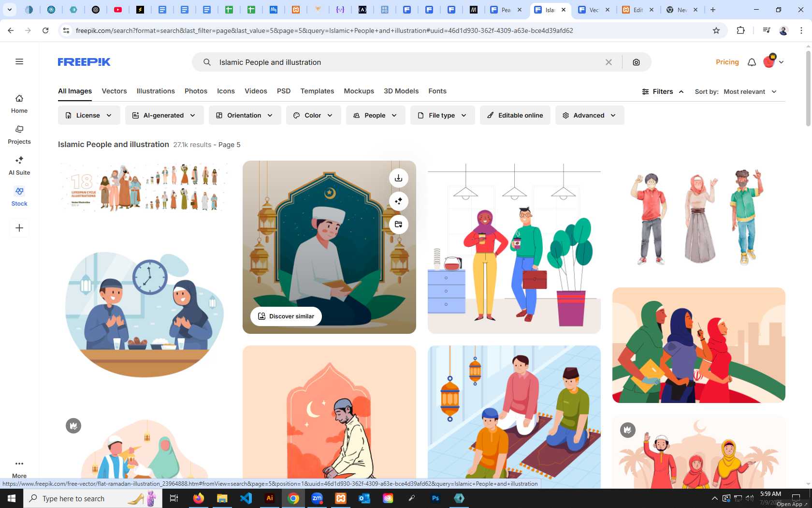Viewport: 812px width, 508px height.
Task: Collapse the Filters panel
Action: point(663,91)
